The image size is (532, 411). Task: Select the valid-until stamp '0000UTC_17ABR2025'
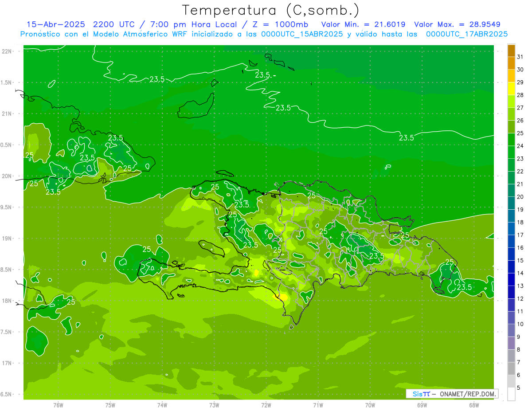pos(466,34)
